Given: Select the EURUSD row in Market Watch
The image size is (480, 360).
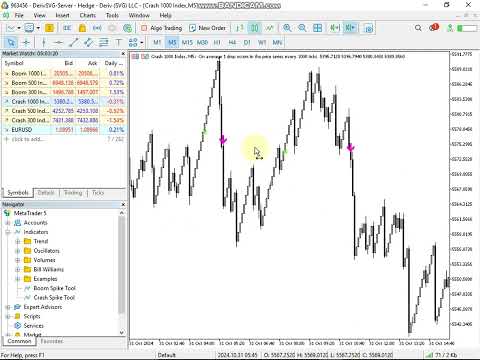Looking at the screenshot, I should click(64, 130).
